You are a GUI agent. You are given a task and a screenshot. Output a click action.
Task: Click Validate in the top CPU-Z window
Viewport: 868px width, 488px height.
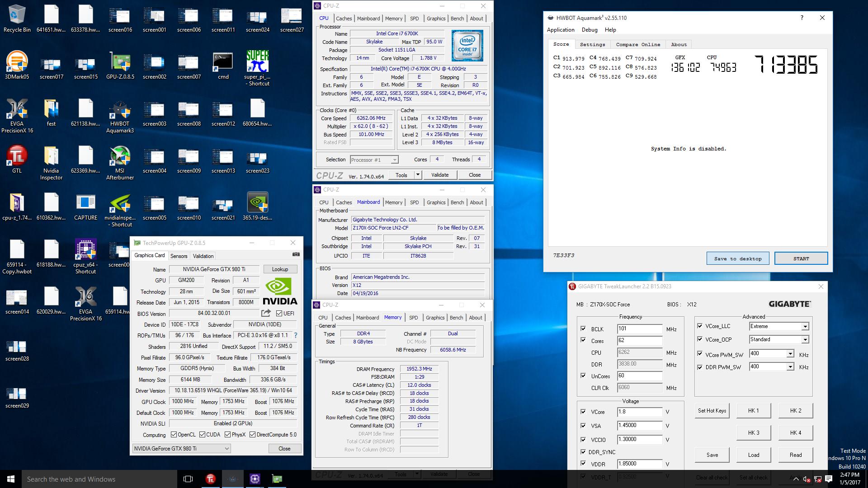(440, 175)
